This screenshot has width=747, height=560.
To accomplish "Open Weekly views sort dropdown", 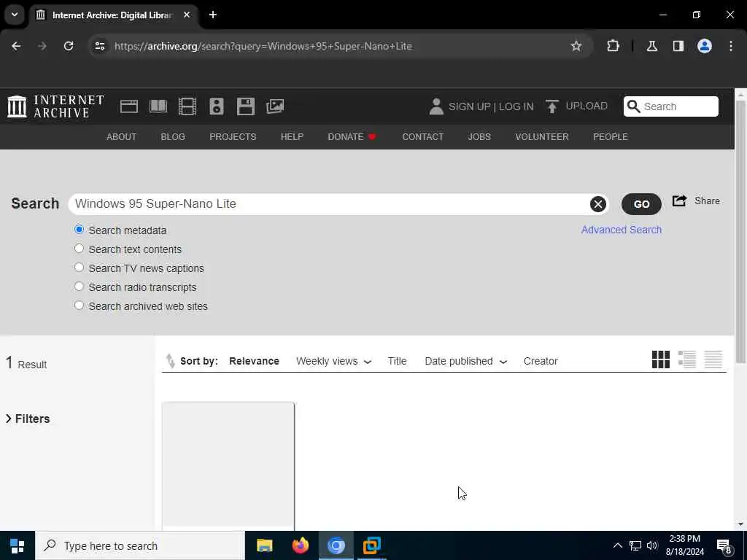I will [333, 361].
